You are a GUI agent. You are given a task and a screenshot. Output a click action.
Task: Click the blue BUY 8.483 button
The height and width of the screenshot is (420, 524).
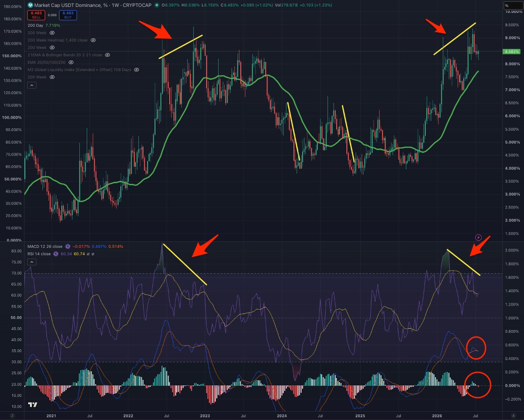tap(68, 15)
